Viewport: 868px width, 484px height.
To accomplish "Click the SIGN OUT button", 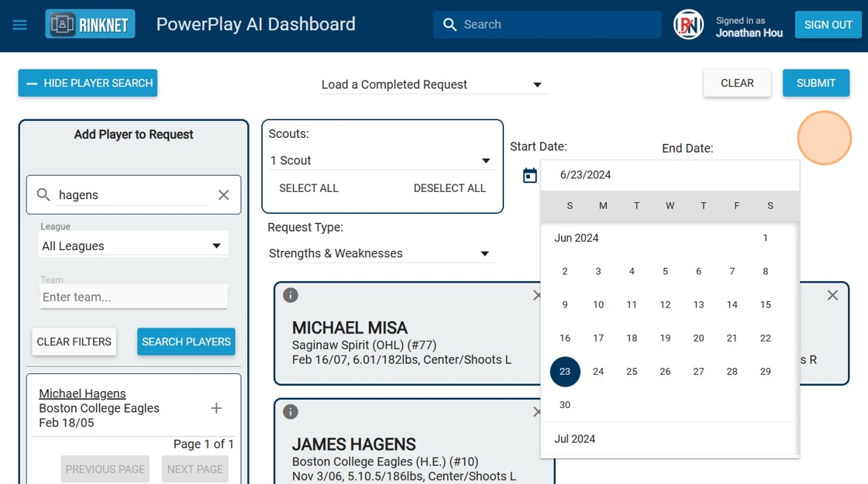I will pyautogui.click(x=828, y=25).
